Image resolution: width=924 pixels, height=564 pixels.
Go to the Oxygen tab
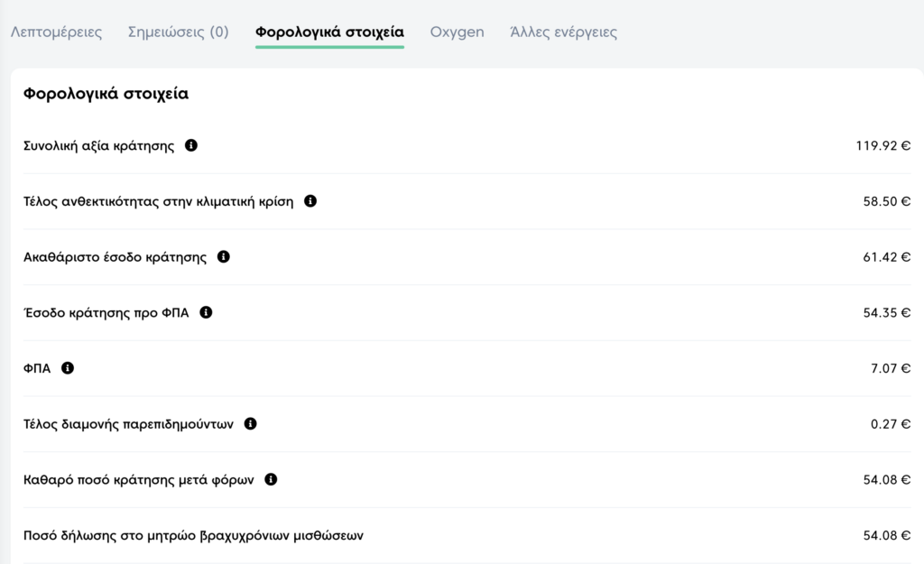tap(457, 32)
